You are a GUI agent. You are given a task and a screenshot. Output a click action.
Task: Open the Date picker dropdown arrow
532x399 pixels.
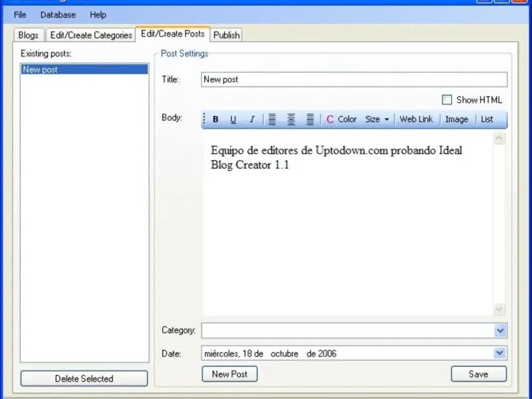coord(499,353)
